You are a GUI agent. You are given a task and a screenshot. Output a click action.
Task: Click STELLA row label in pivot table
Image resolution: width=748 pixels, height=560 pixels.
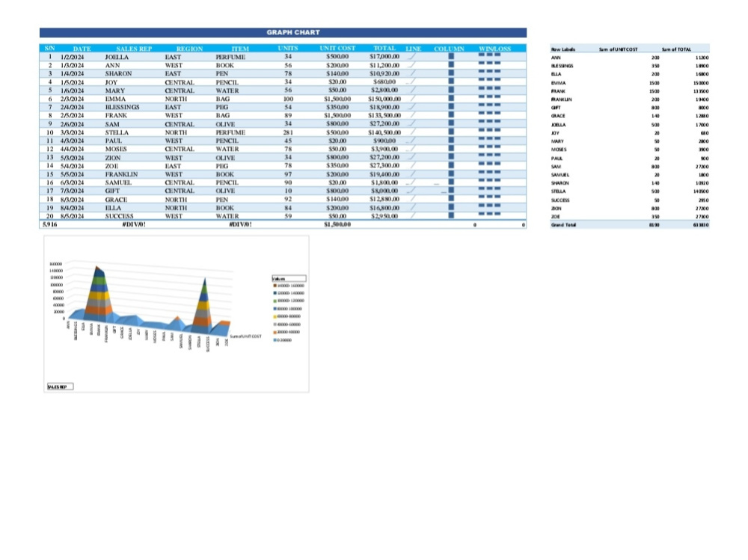(558, 191)
